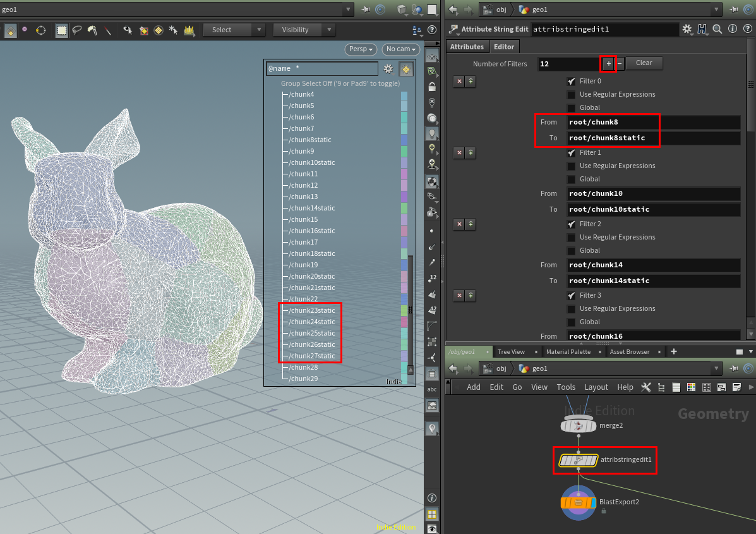Click the magnifying glass search icon near attribstringedit1

717,28
